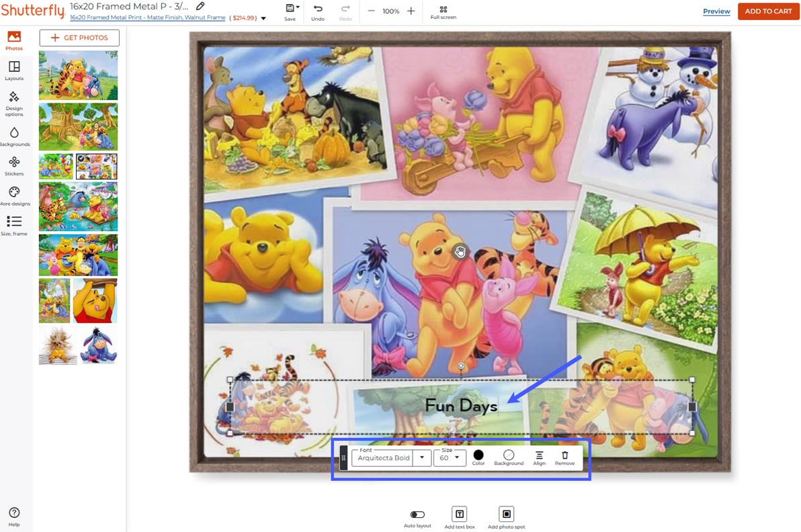Click GET PHOTOS button
The image size is (801, 532).
tap(79, 38)
